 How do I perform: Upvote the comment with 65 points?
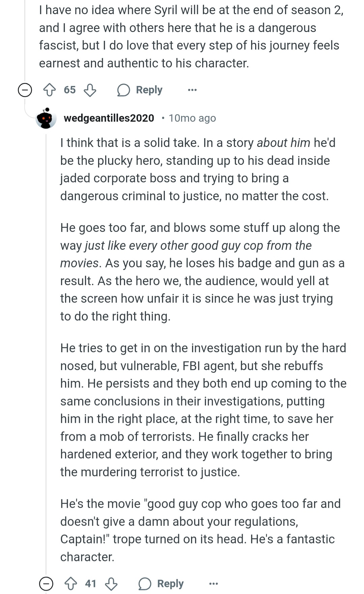click(50, 90)
